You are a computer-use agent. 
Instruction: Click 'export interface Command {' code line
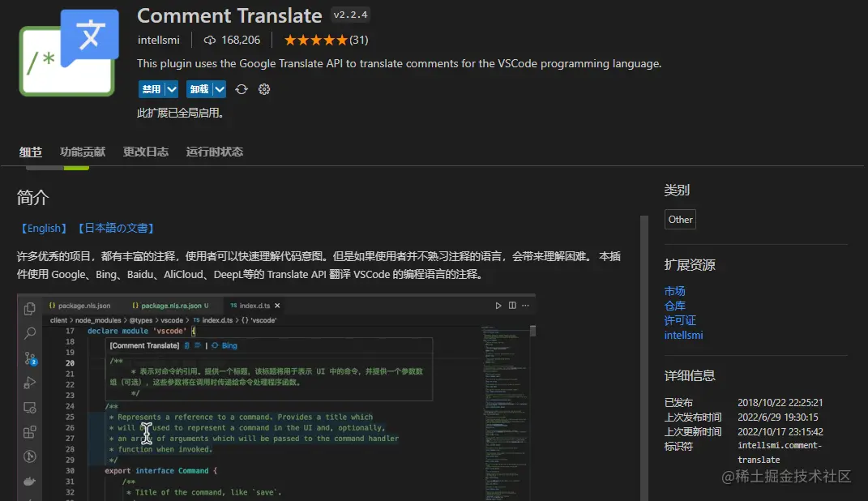161,470
